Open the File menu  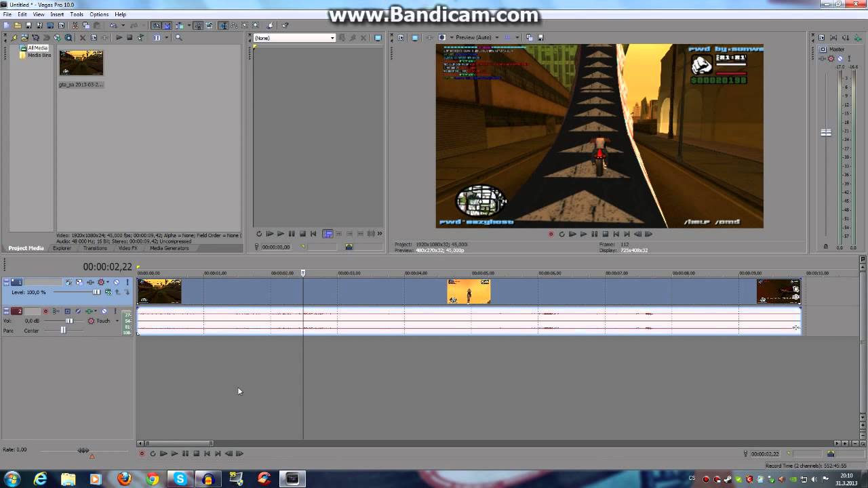7,14
